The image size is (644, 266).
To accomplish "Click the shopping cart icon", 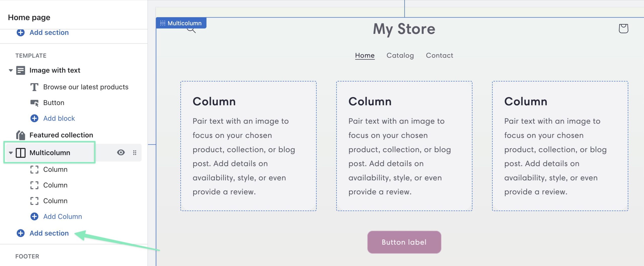I will 623,28.
